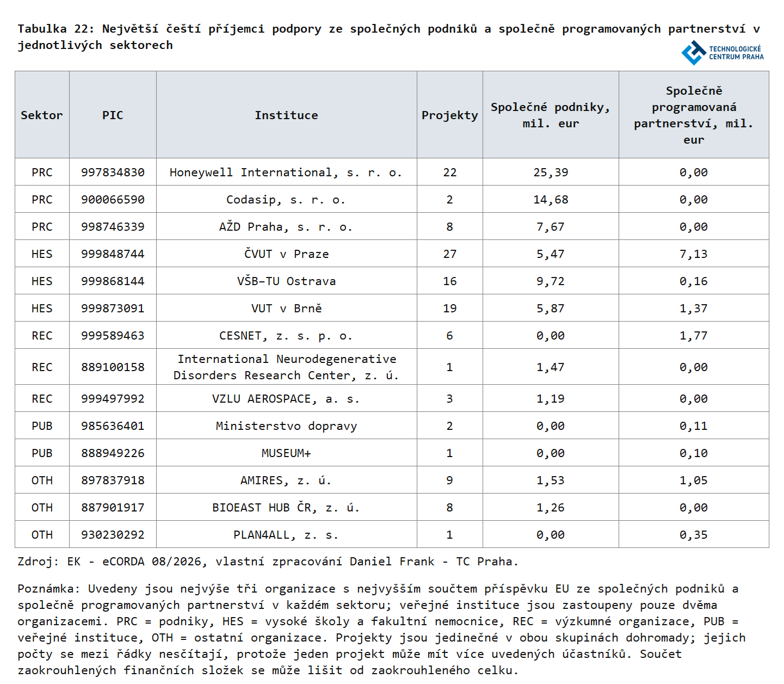The width and height of the screenshot is (784, 684).
Task: Click the value 1,05 for AMIRES
Action: [694, 480]
